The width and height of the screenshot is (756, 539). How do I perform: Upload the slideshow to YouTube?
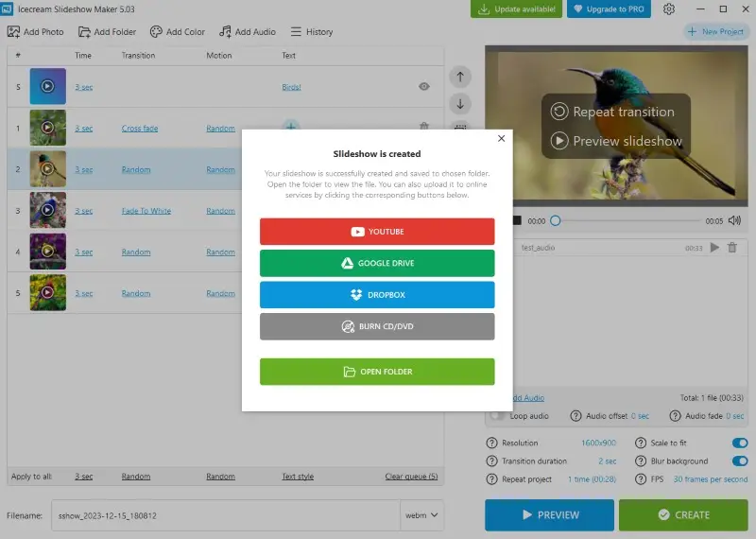pos(377,232)
